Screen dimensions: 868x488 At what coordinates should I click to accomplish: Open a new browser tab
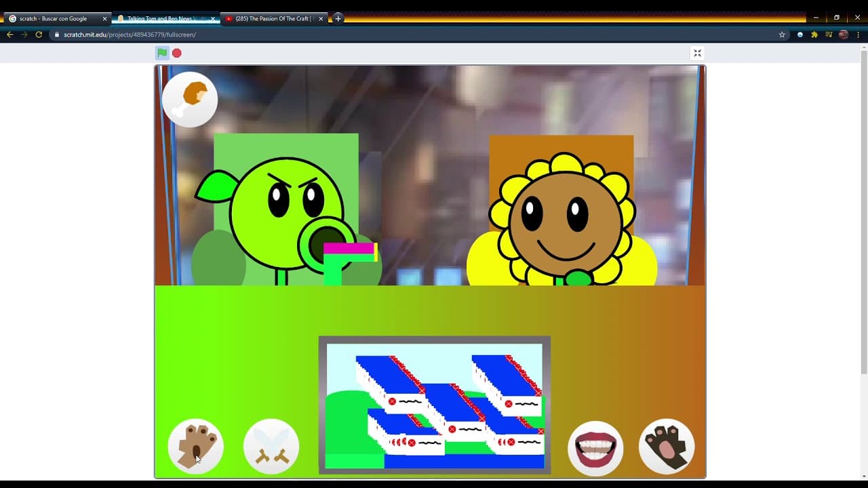pos(338,18)
